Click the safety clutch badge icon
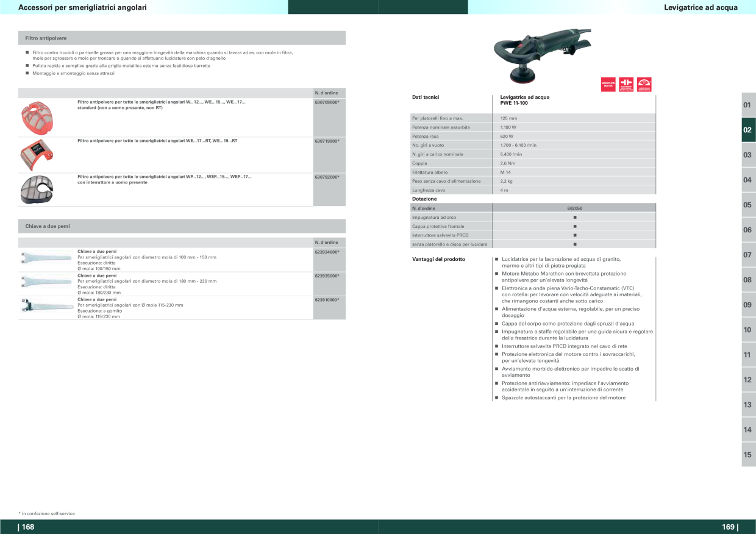 (626, 85)
